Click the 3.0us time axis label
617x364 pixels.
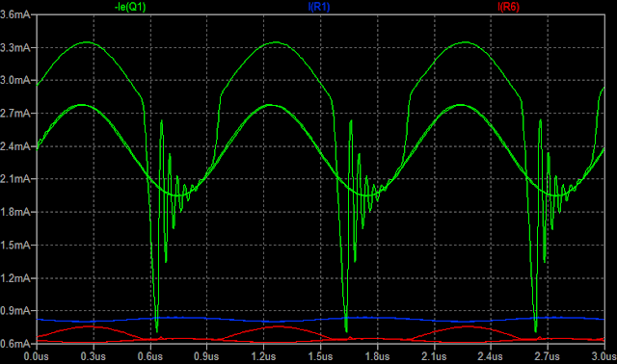pos(604,356)
